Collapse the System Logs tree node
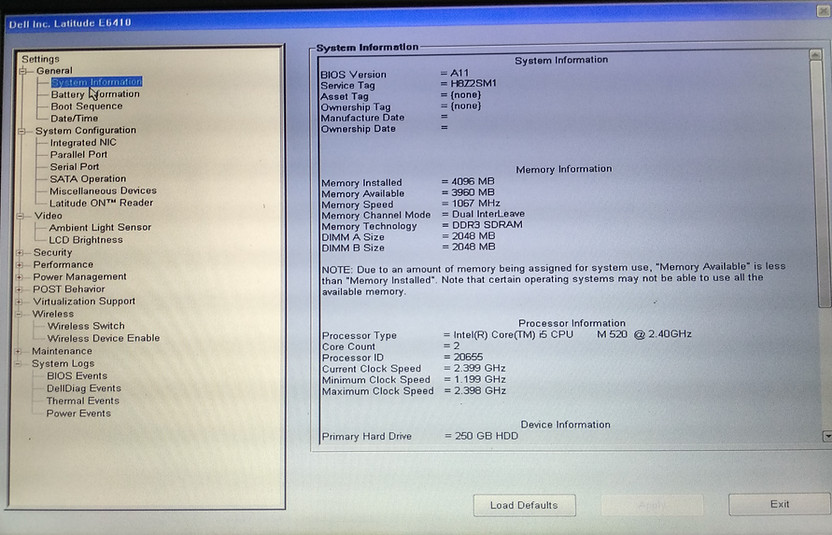This screenshot has width=832, height=535. tap(19, 364)
